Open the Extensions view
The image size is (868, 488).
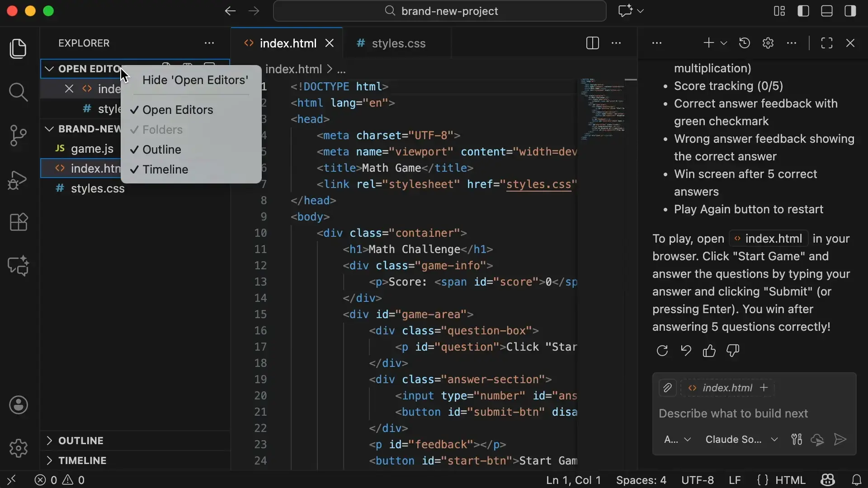click(18, 222)
